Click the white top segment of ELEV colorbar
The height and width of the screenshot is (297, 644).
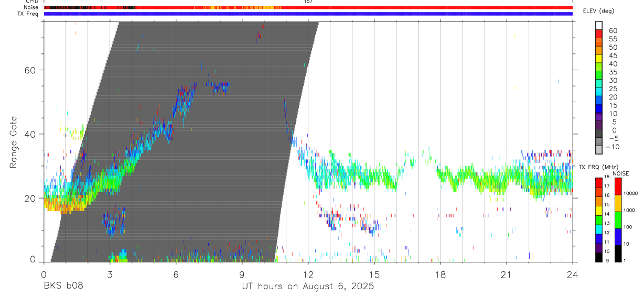click(x=599, y=25)
